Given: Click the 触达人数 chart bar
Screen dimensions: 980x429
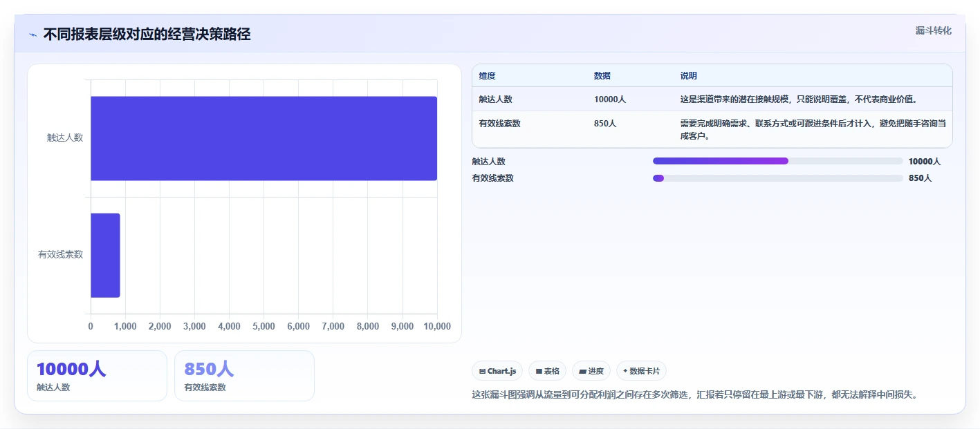Looking at the screenshot, I should (264, 138).
